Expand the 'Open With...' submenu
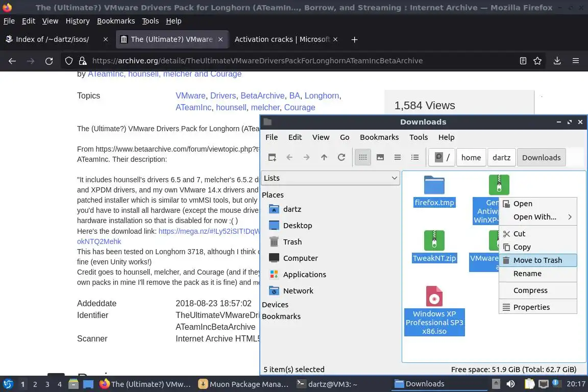Viewport: 588px width, 392px height. pos(537,217)
